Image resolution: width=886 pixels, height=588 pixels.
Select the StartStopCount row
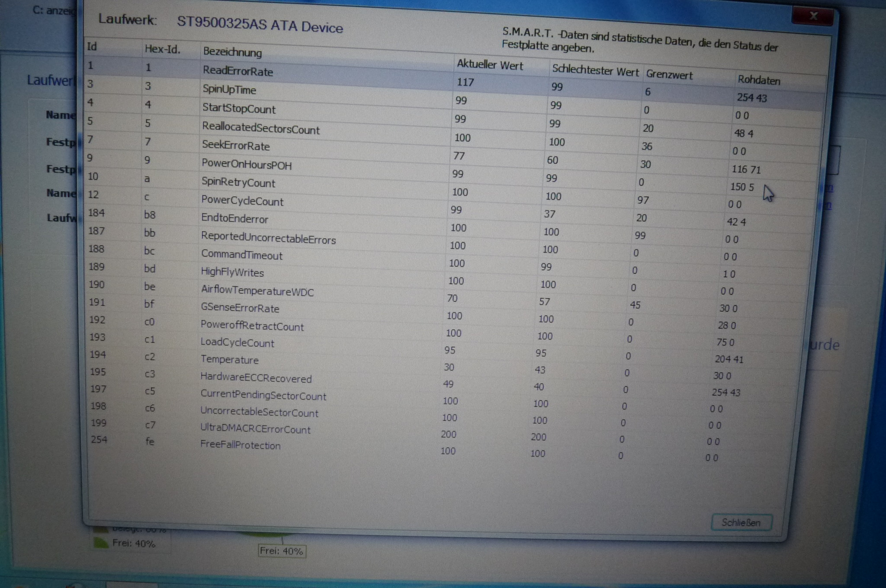pos(453,118)
